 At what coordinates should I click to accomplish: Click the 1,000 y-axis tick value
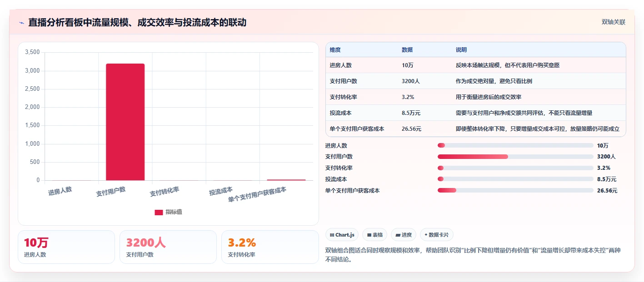tap(32, 144)
